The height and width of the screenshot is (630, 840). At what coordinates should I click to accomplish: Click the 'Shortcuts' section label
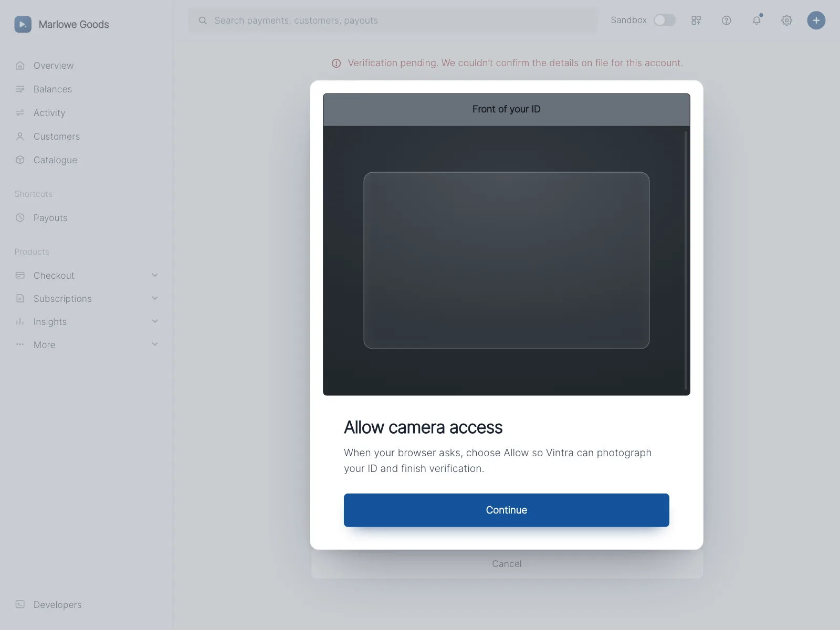click(34, 194)
